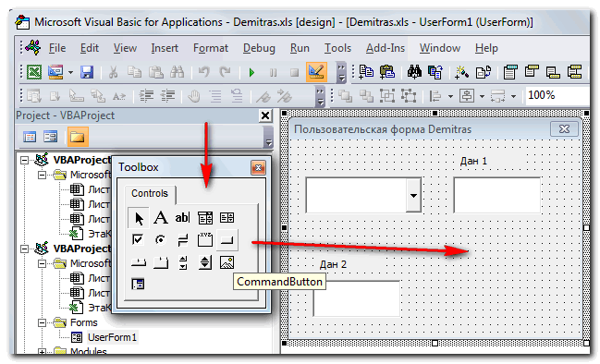
Task: Select the Image control in Toolbox
Action: coord(227,262)
